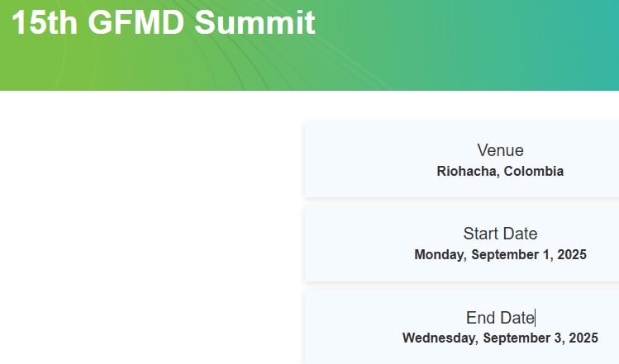
Task: Click "2025" in the end date value
Action: 583,338
